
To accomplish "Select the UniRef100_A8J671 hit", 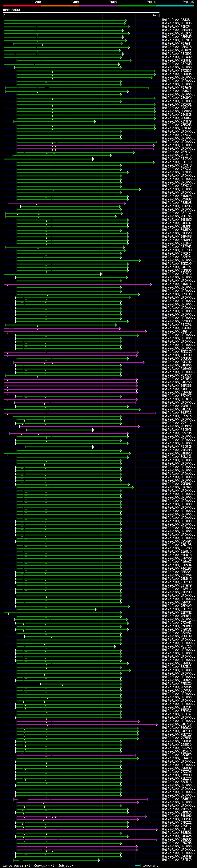I will pyautogui.click(x=177, y=91).
